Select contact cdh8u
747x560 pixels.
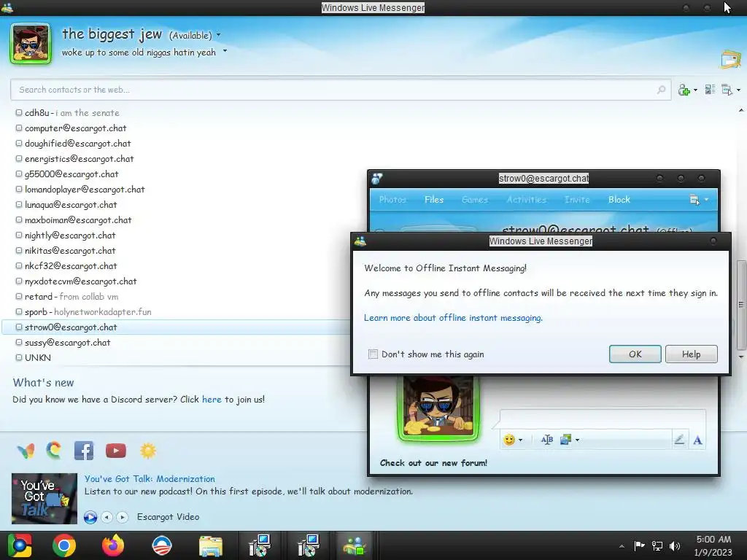click(x=67, y=113)
